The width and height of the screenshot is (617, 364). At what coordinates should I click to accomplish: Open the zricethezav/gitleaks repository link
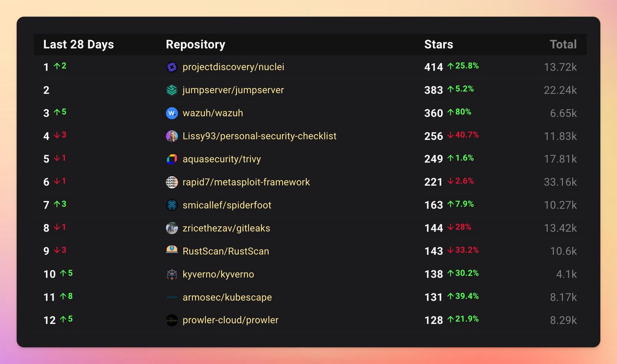[x=226, y=228]
